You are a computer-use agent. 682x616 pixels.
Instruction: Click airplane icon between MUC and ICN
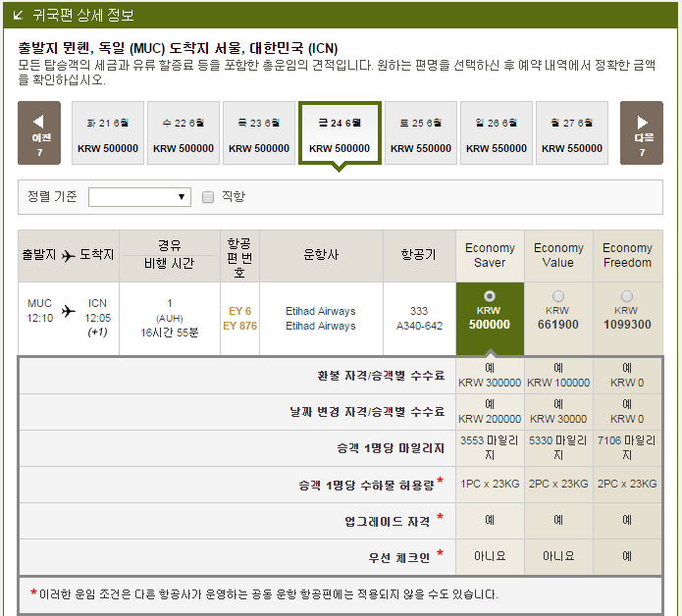click(x=69, y=311)
